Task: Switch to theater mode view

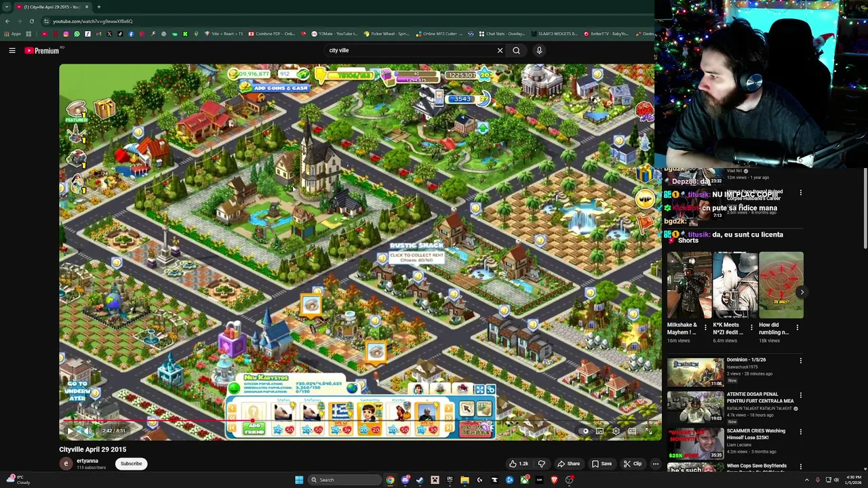Action: click(x=632, y=431)
